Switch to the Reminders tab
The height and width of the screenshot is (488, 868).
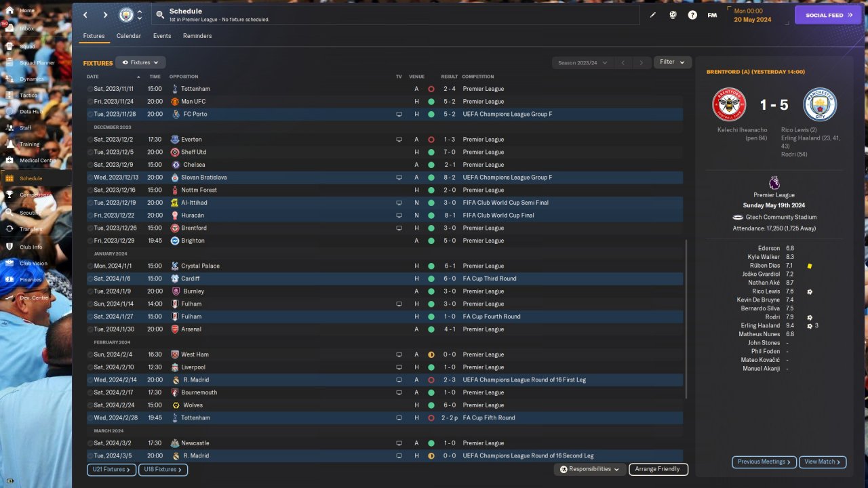(x=197, y=36)
